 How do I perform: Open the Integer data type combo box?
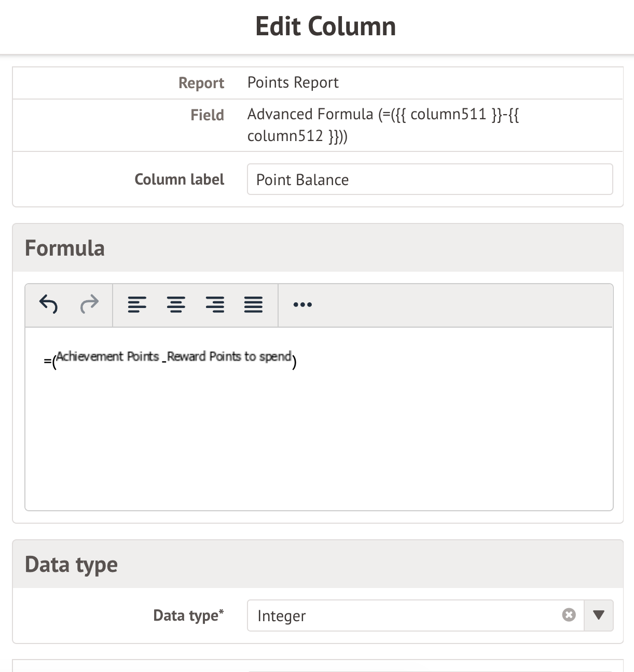[405, 615]
